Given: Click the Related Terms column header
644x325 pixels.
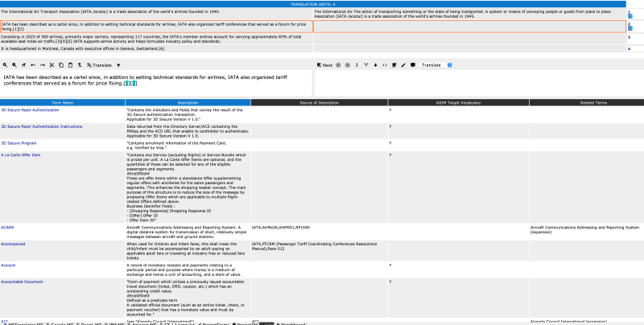Looking at the screenshot, I should [x=587, y=103].
